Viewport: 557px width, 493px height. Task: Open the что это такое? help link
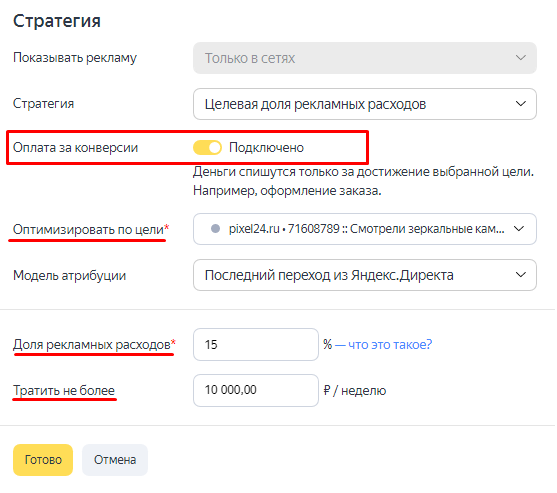click(x=390, y=344)
